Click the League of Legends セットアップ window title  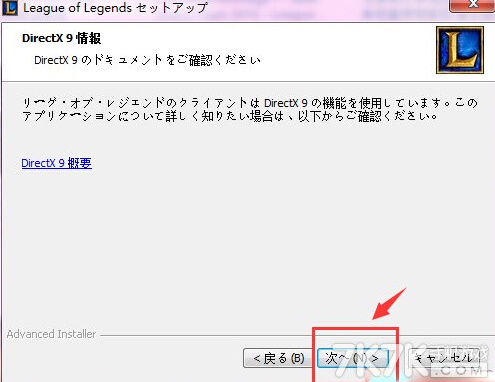(x=116, y=8)
